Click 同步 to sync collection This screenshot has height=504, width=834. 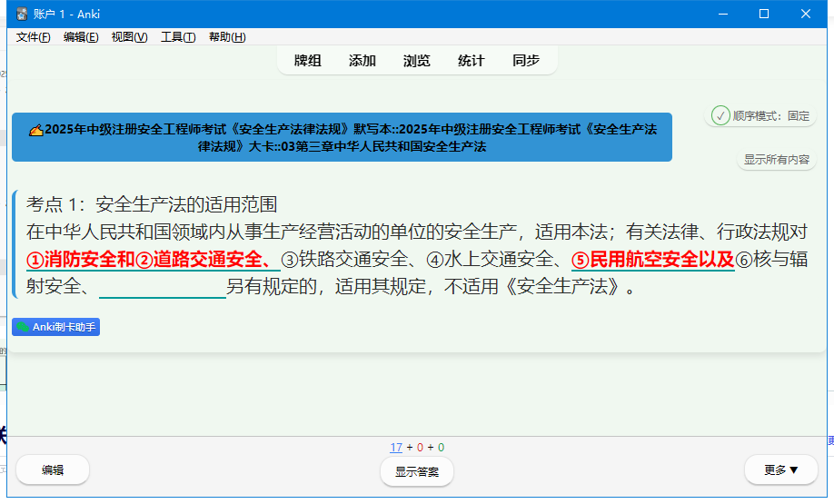(x=525, y=61)
